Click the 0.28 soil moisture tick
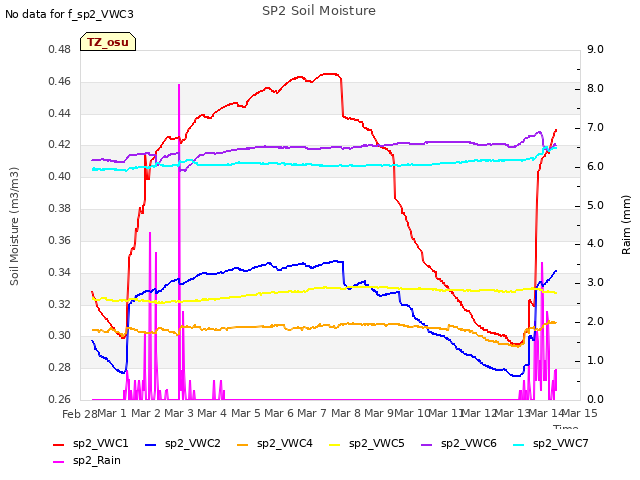This screenshot has width=640, height=480. coord(60,367)
